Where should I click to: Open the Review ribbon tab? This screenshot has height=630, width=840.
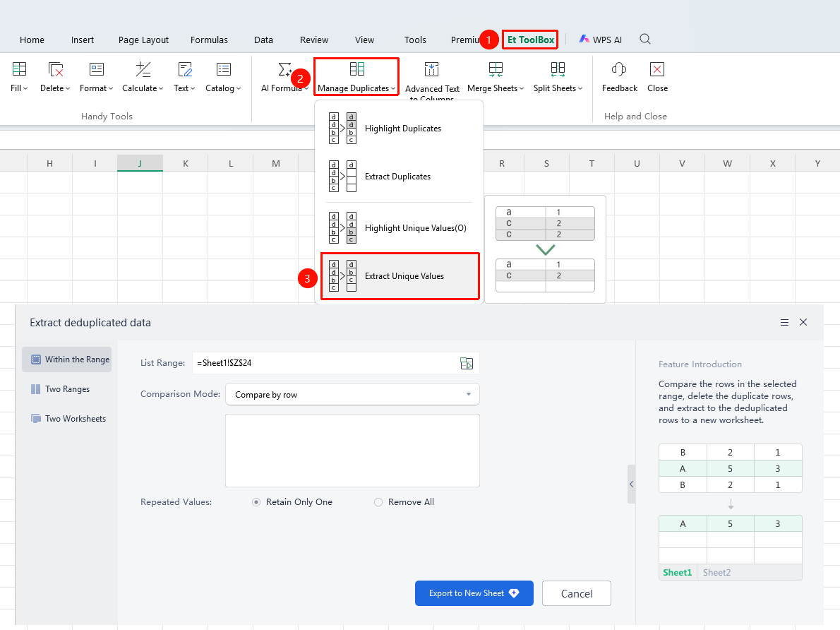314,40
